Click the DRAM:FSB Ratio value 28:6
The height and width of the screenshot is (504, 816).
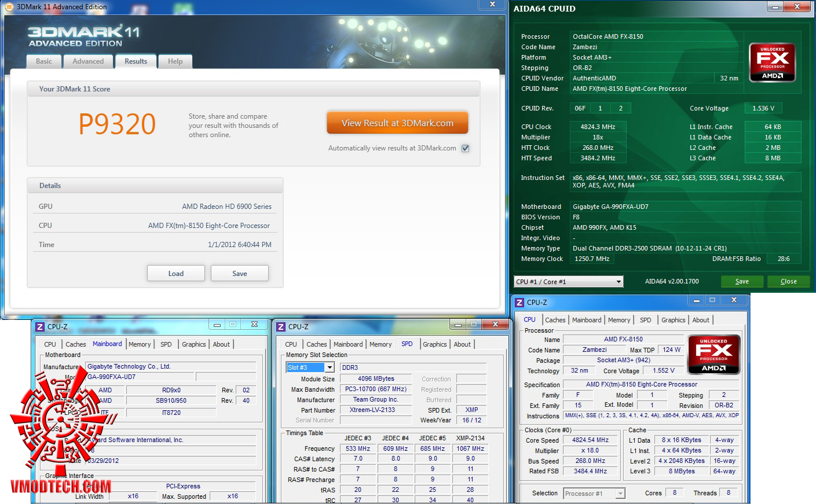coord(784,259)
